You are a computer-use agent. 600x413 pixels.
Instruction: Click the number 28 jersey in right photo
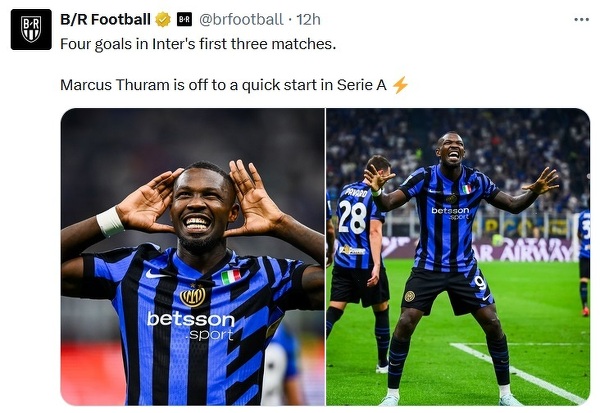point(353,217)
